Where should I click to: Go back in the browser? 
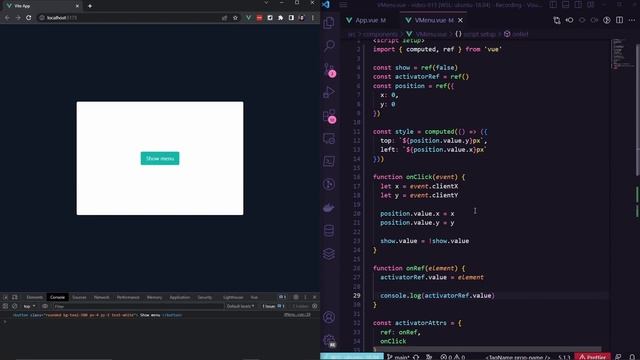click(x=7, y=18)
